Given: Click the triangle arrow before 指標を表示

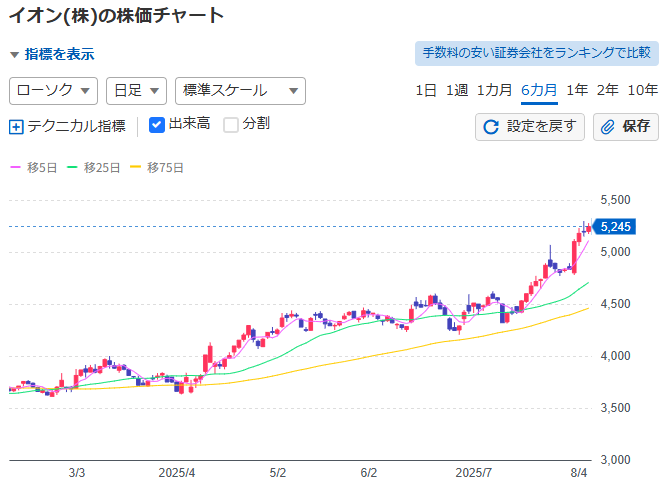Looking at the screenshot, I should pos(14,55).
